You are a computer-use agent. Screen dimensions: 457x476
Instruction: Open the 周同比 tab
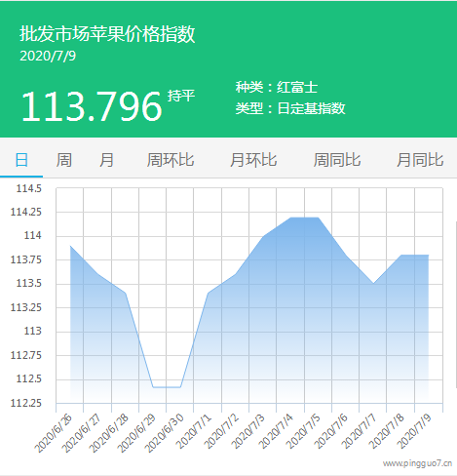(x=337, y=160)
